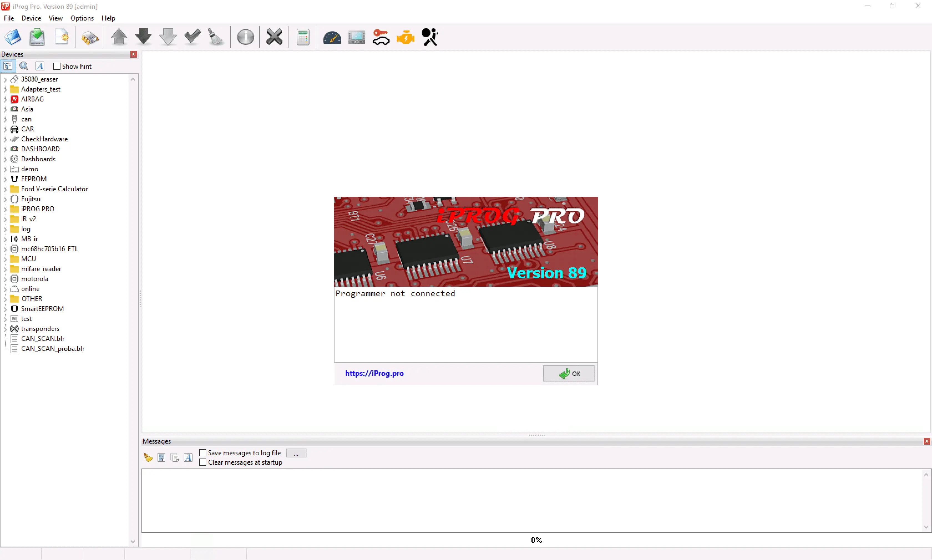
Task: Open the Options menu
Action: click(x=82, y=18)
